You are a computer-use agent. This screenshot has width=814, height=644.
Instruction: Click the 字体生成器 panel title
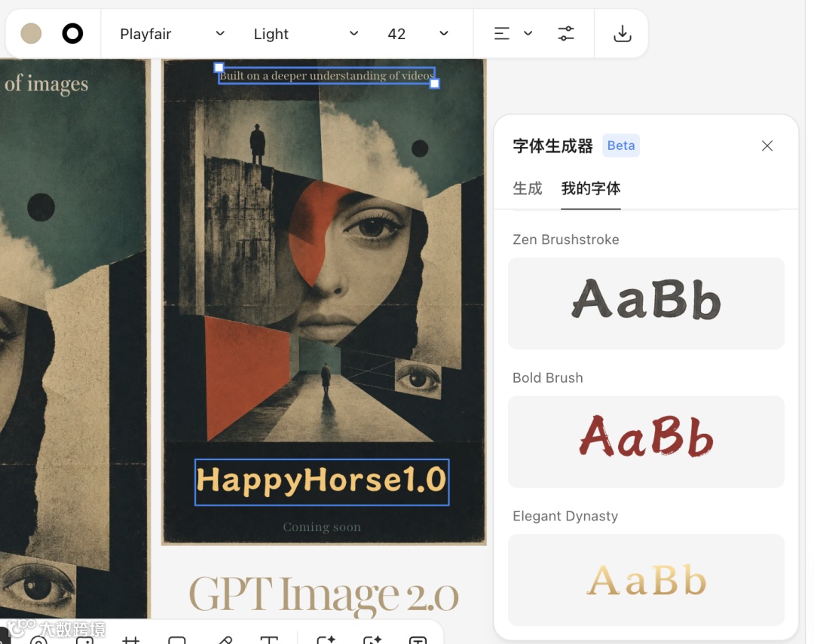553,146
